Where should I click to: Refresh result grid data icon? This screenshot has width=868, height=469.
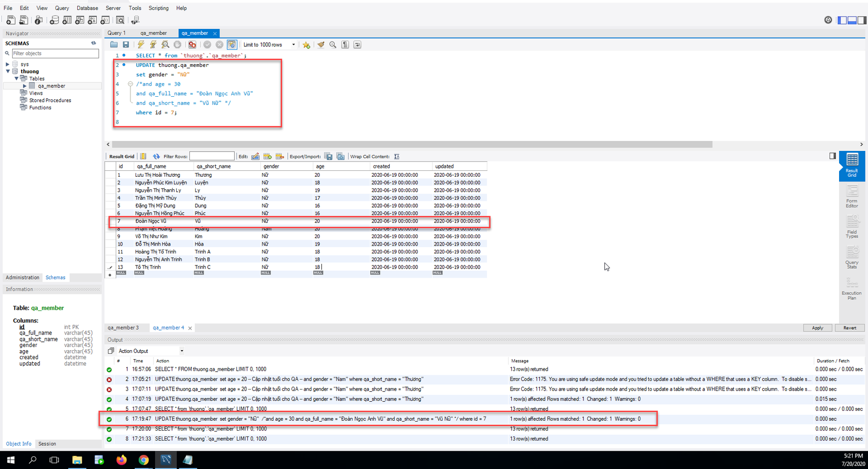[156, 156]
